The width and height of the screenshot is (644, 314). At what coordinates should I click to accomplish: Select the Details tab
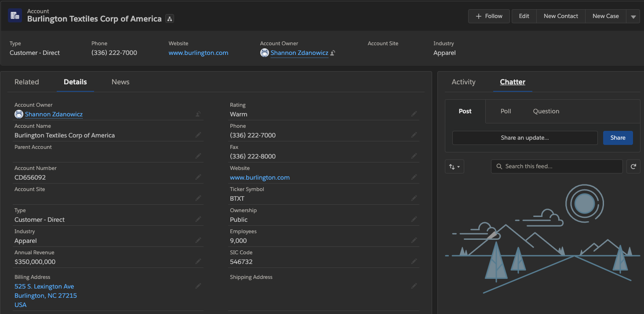coord(75,82)
